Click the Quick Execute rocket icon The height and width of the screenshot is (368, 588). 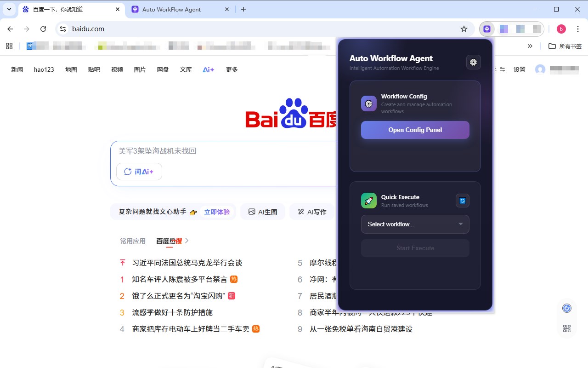[368, 200]
